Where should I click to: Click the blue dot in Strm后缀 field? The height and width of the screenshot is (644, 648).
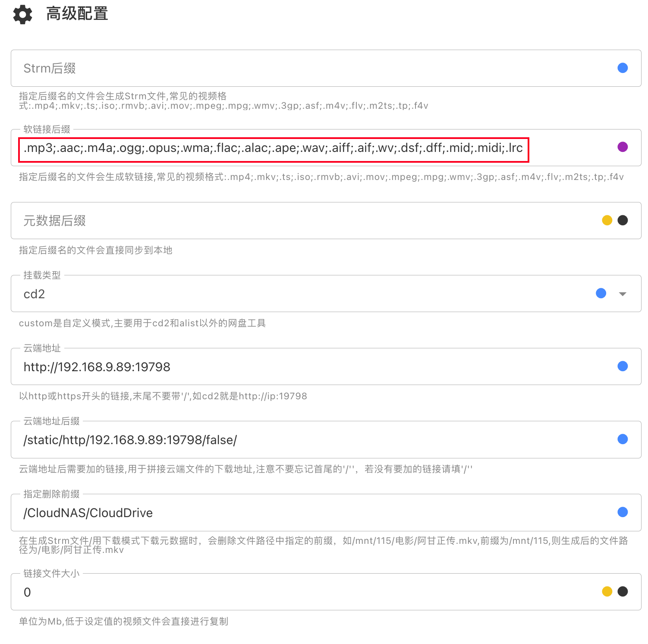[622, 68]
